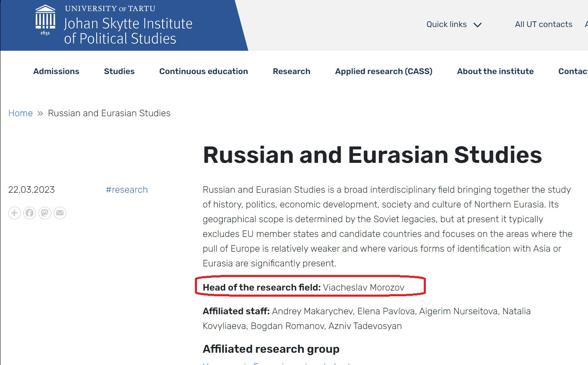Image resolution: width=588 pixels, height=365 pixels.
Task: Share the page via email icon
Action: (60, 213)
